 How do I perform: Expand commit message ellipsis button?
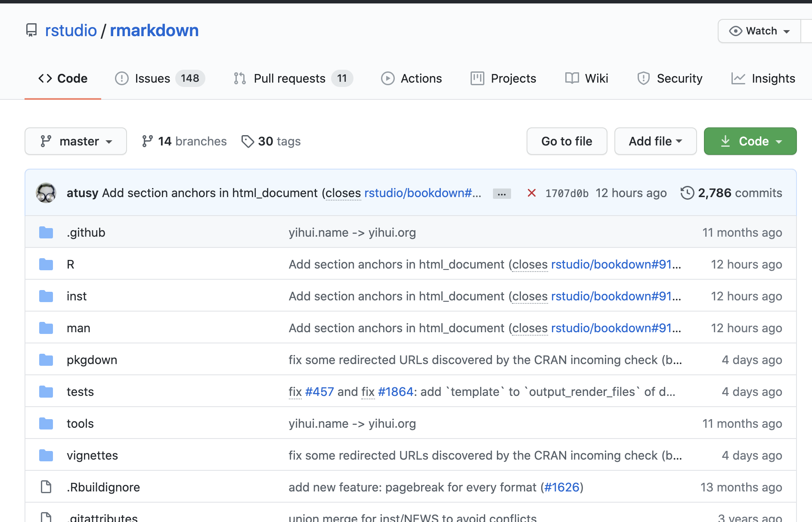coord(502,194)
